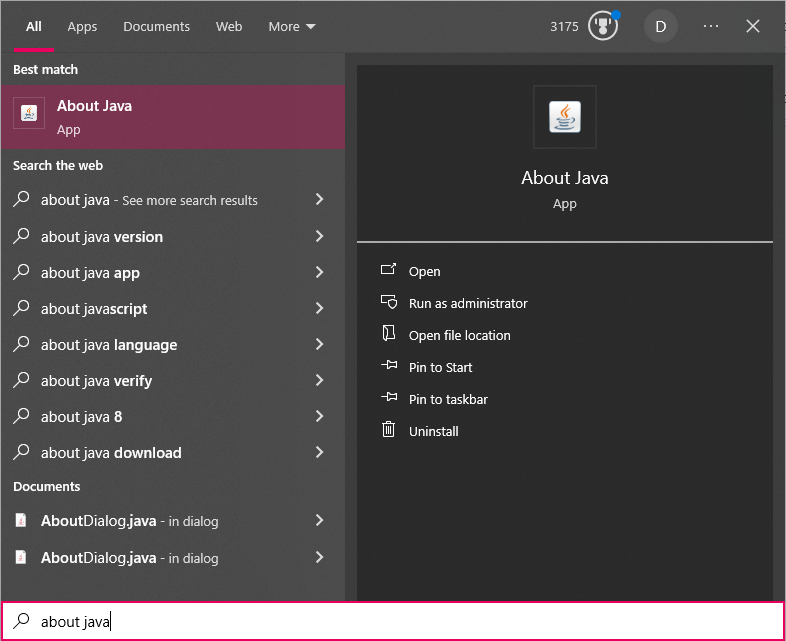This screenshot has height=641, width=786.
Task: Click the folder icon for Open file location
Action: pyautogui.click(x=389, y=335)
